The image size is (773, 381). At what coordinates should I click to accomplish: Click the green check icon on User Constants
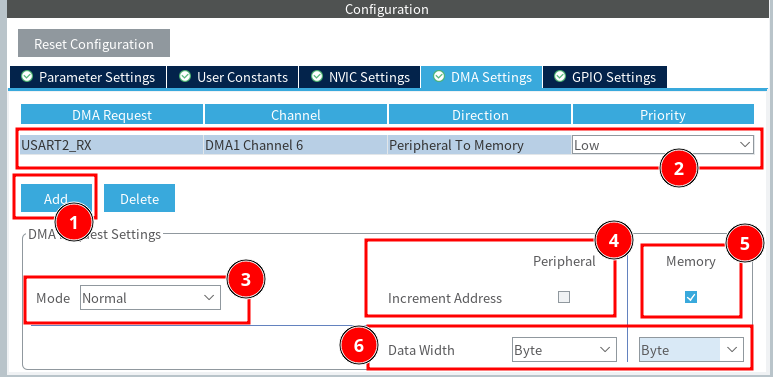[x=185, y=77]
